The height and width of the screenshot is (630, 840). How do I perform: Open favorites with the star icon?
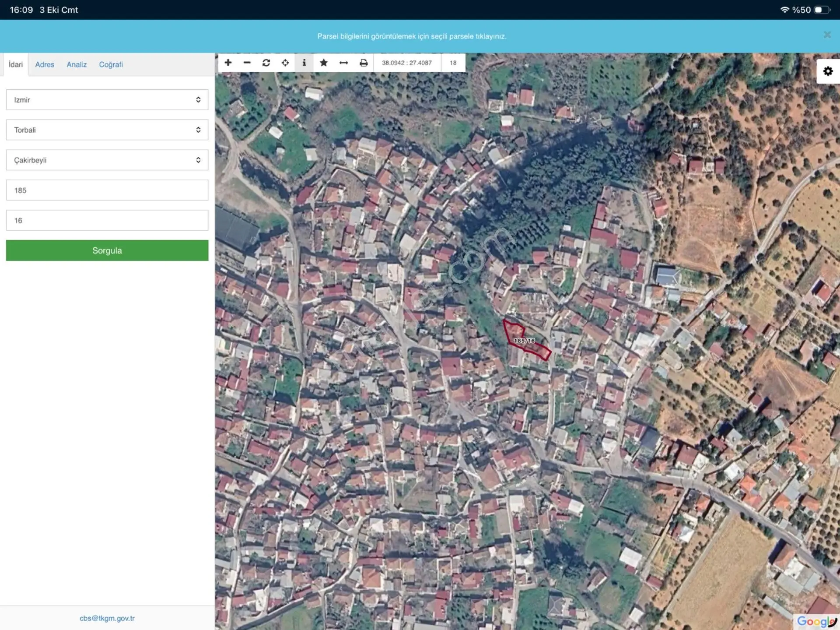click(324, 63)
